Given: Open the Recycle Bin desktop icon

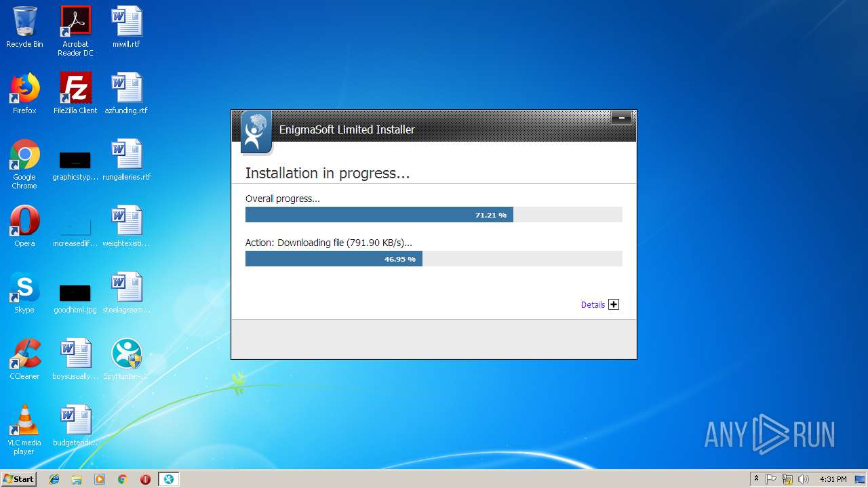Looking at the screenshot, I should tap(24, 27).
